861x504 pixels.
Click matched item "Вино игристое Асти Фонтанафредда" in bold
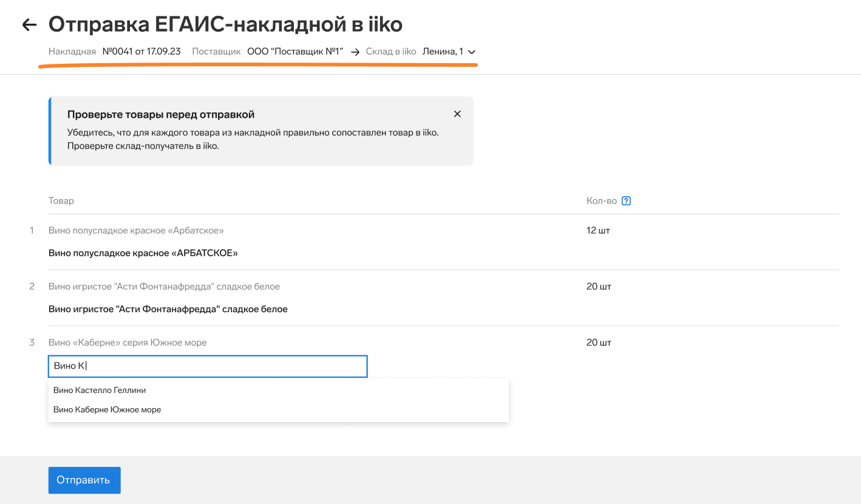tap(168, 309)
